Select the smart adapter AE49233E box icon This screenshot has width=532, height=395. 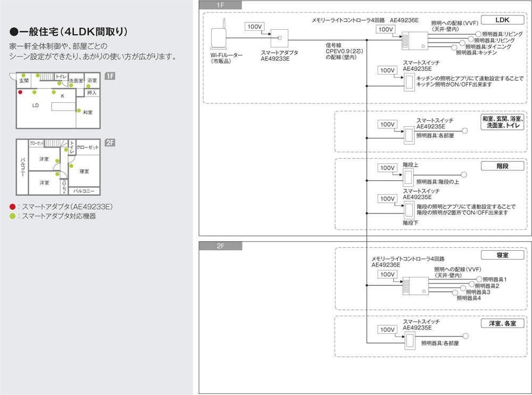pyautogui.click(x=279, y=38)
